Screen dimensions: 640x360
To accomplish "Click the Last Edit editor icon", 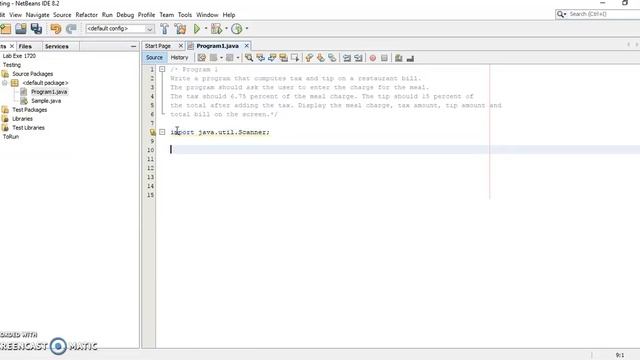I will [x=202, y=58].
